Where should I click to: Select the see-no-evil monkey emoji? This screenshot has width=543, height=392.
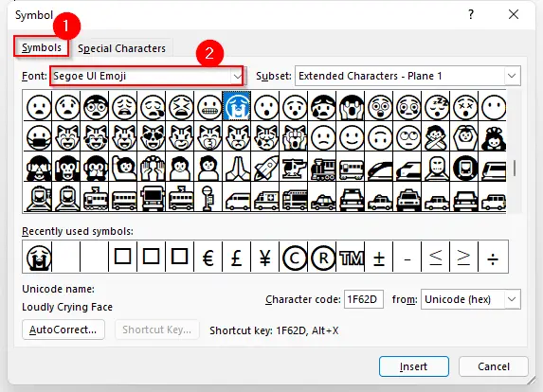(x=38, y=168)
